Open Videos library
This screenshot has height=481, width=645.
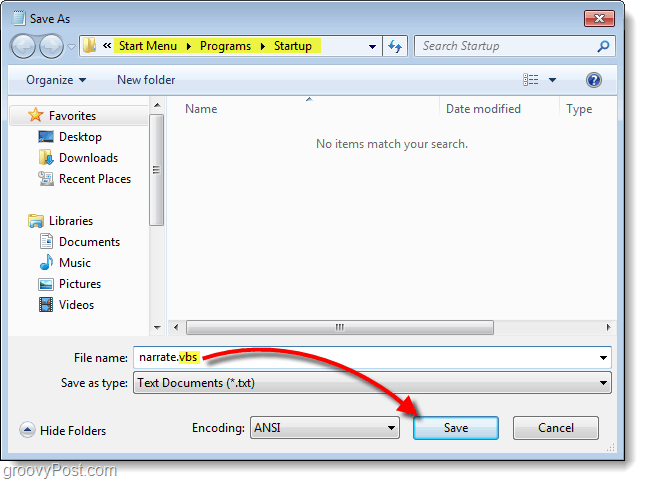77,304
